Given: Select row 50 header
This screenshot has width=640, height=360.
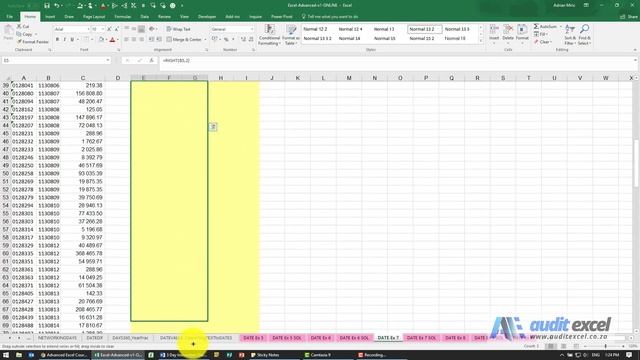Looking at the screenshot, I should pyautogui.click(x=5, y=173).
